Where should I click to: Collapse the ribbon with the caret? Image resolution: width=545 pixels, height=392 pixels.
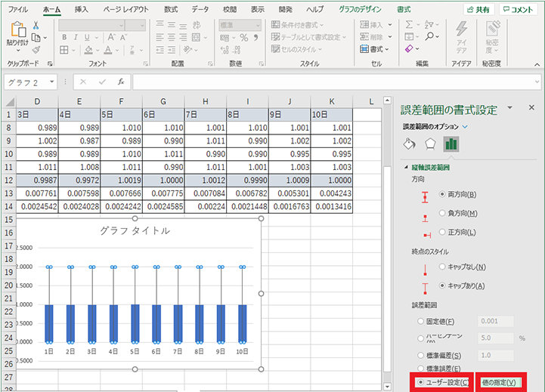click(x=537, y=65)
